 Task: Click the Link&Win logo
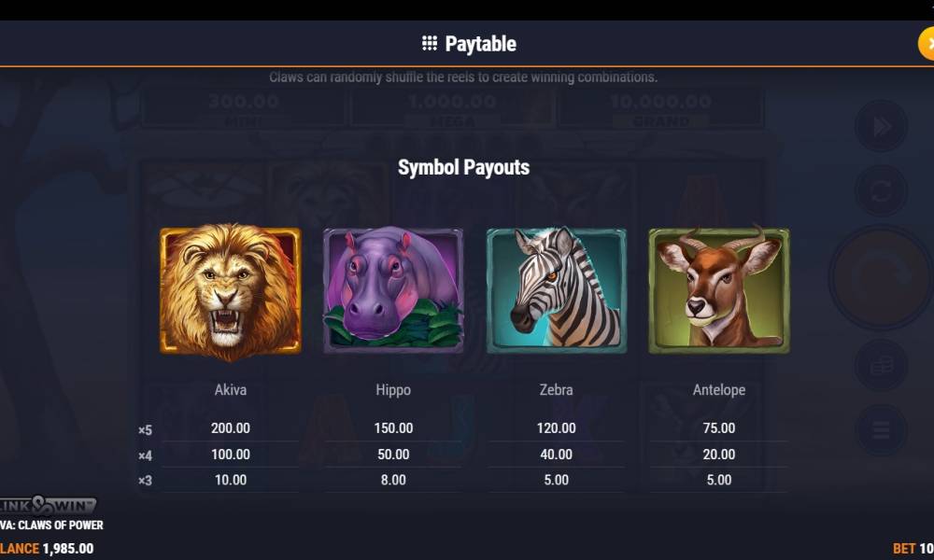pyautogui.click(x=48, y=505)
